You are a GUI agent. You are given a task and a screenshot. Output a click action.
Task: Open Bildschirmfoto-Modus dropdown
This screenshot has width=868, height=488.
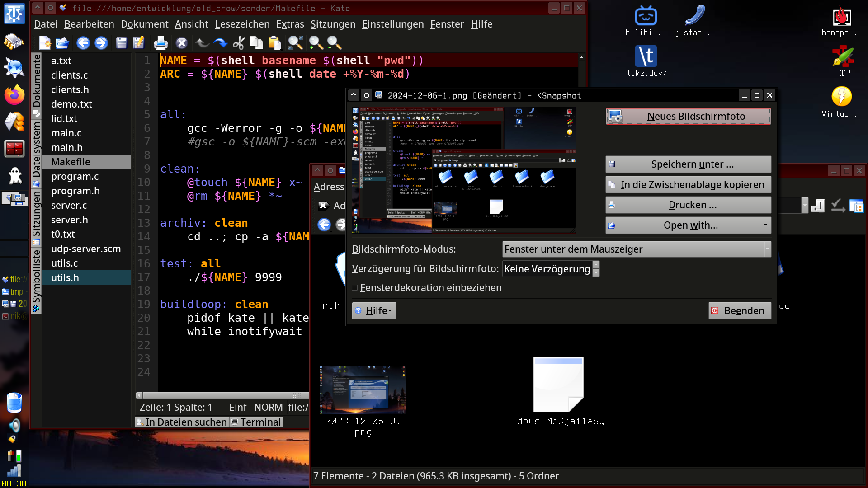click(x=637, y=249)
